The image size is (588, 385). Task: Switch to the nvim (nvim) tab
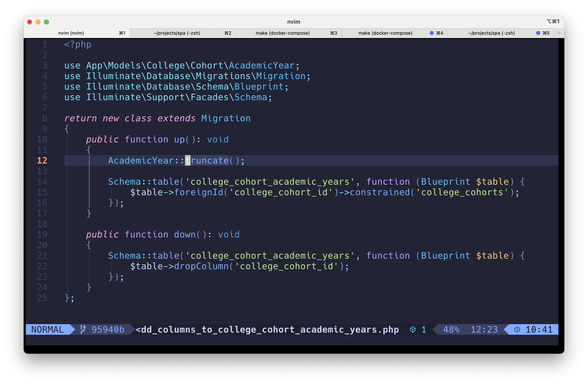tap(77, 33)
